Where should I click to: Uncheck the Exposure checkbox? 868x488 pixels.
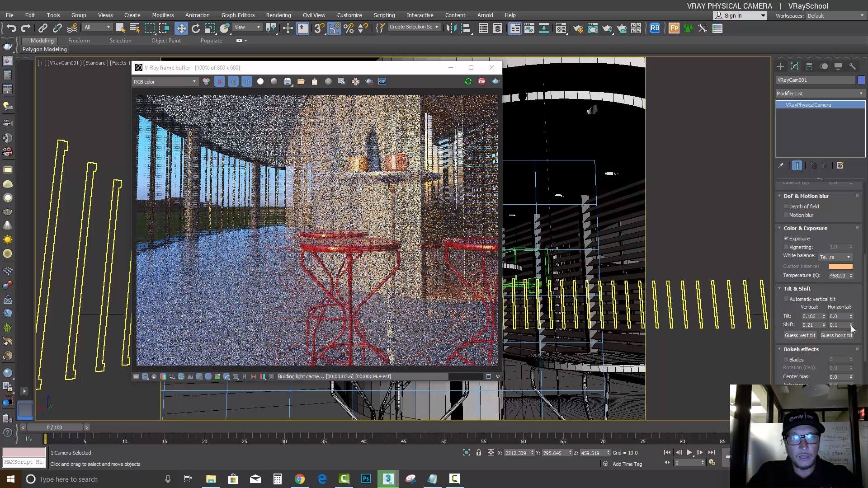786,239
